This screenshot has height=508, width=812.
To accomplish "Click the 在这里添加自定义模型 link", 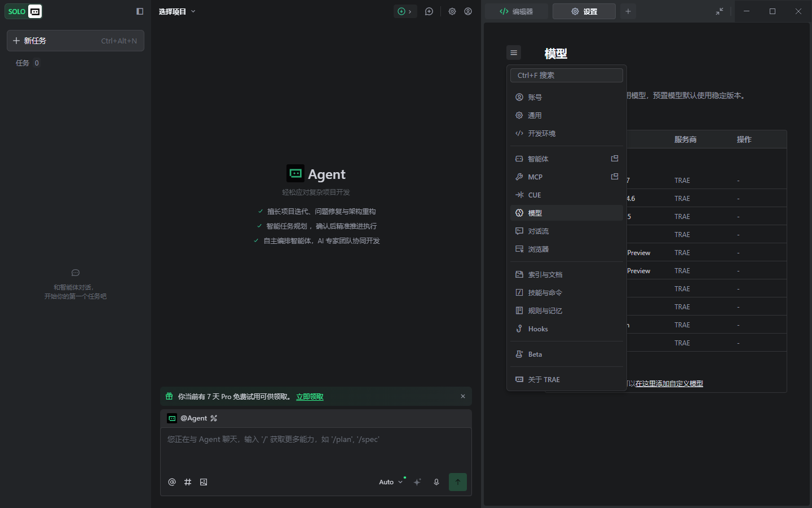I will click(669, 384).
